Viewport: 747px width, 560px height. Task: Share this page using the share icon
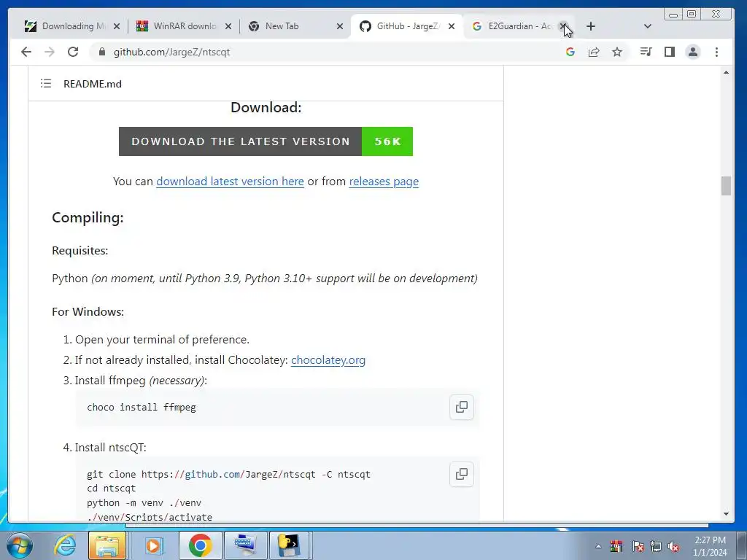594,52
